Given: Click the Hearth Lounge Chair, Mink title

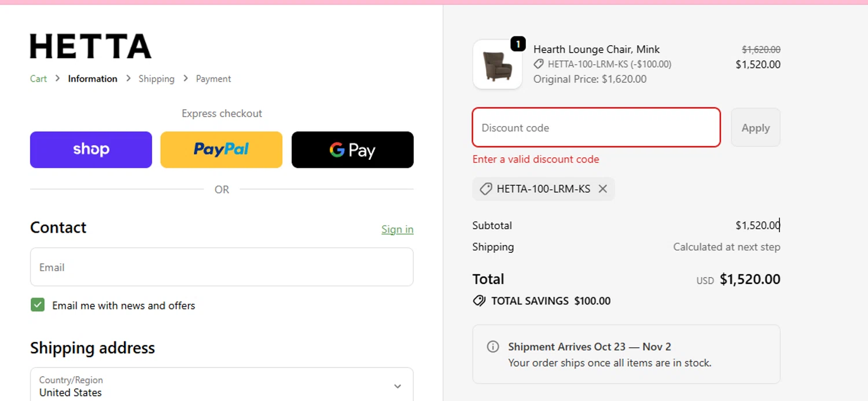Looking at the screenshot, I should [x=597, y=49].
